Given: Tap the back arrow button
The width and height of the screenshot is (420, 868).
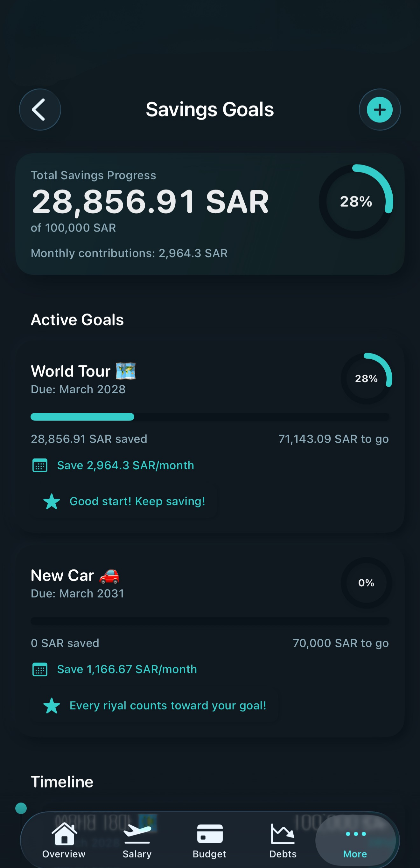Looking at the screenshot, I should tap(40, 109).
